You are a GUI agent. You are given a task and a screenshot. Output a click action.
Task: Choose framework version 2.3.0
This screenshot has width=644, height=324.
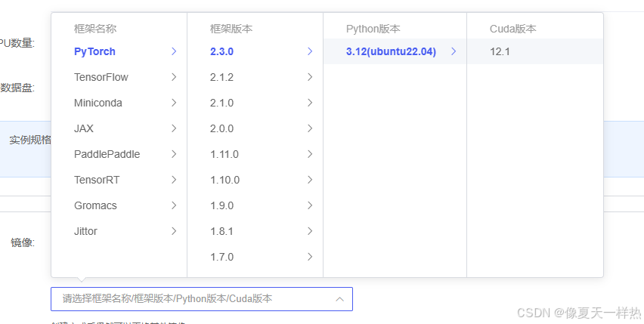coord(255,51)
